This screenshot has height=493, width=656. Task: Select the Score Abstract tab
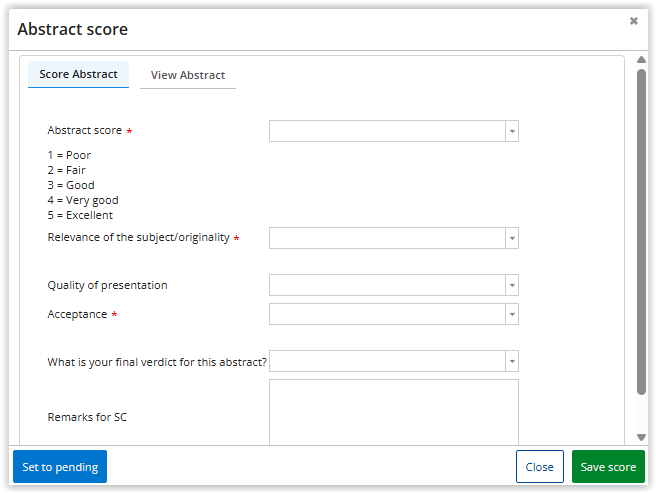coord(78,74)
